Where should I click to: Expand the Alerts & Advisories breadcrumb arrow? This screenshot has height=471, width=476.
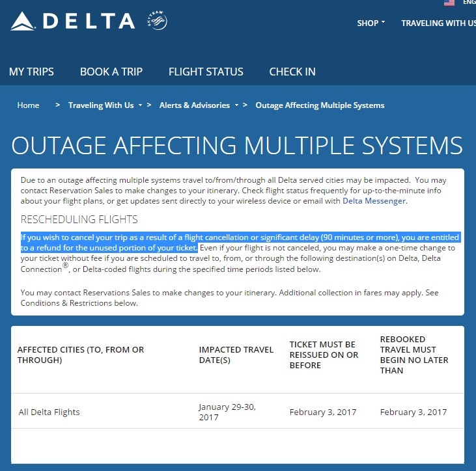[x=236, y=105]
